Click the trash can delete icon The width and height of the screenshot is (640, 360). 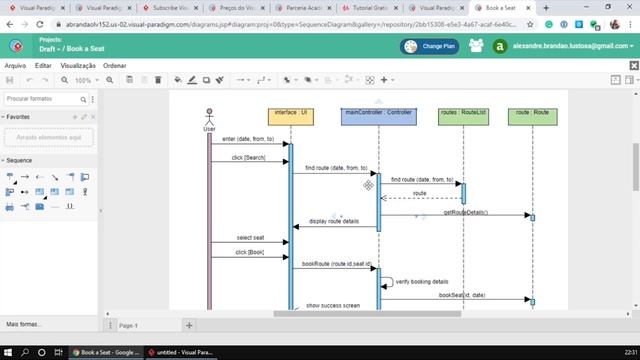tap(158, 80)
